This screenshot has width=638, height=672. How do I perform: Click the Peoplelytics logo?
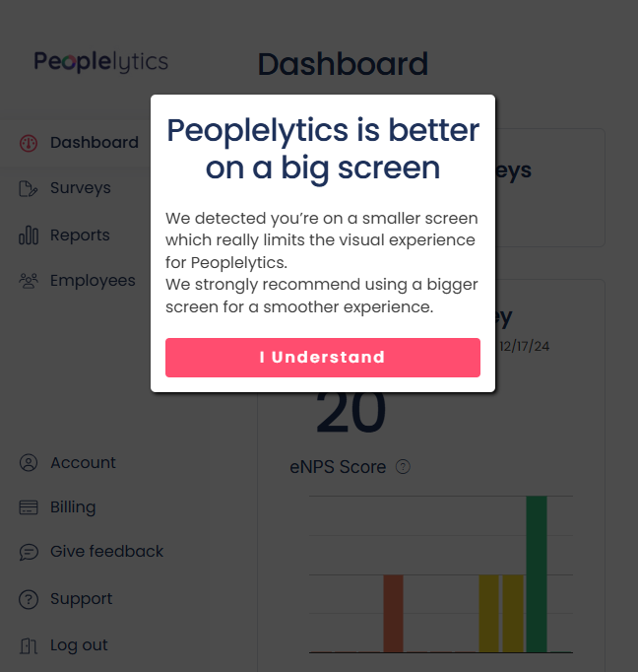101,61
